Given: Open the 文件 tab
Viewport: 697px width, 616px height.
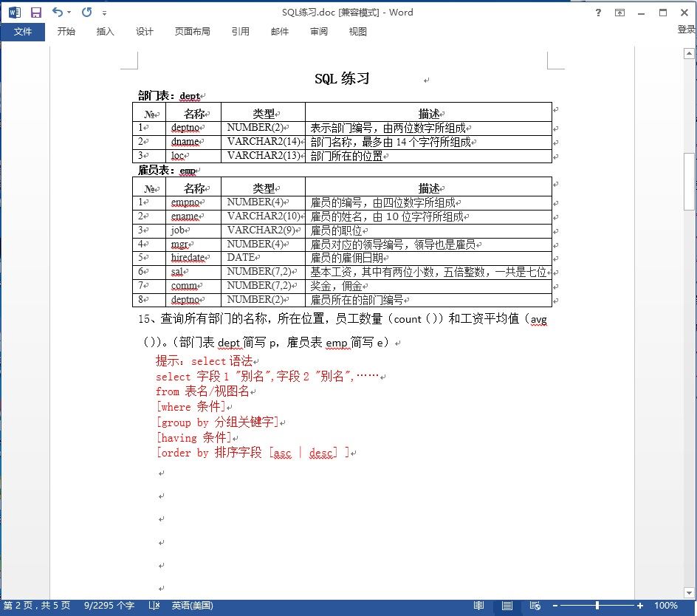Looking at the screenshot, I should (x=23, y=32).
